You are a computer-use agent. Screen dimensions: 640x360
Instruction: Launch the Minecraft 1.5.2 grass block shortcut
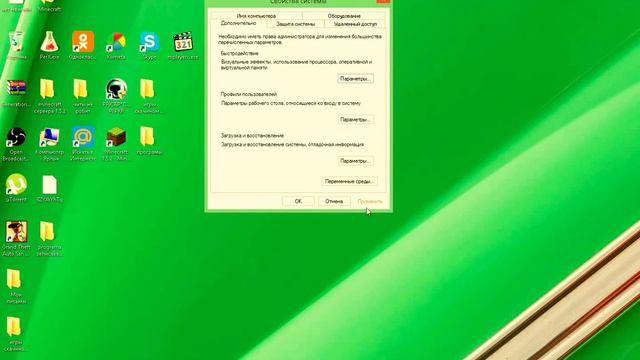(x=116, y=137)
